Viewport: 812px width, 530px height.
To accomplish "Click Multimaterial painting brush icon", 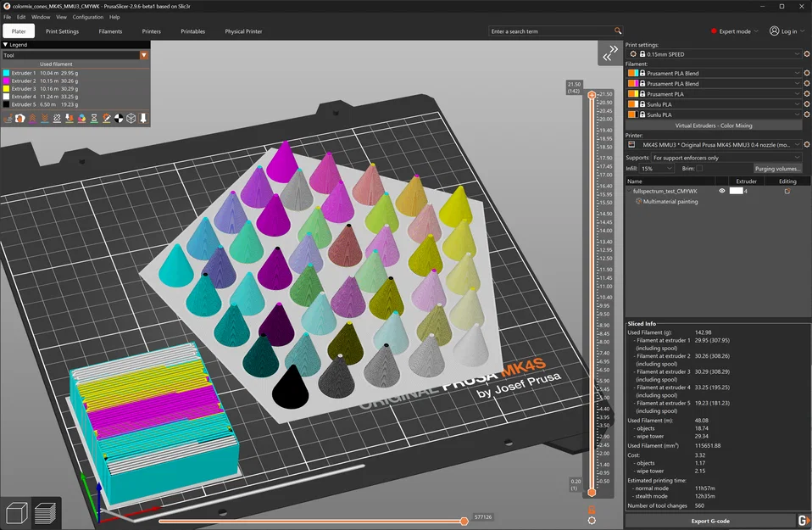I will [639, 202].
